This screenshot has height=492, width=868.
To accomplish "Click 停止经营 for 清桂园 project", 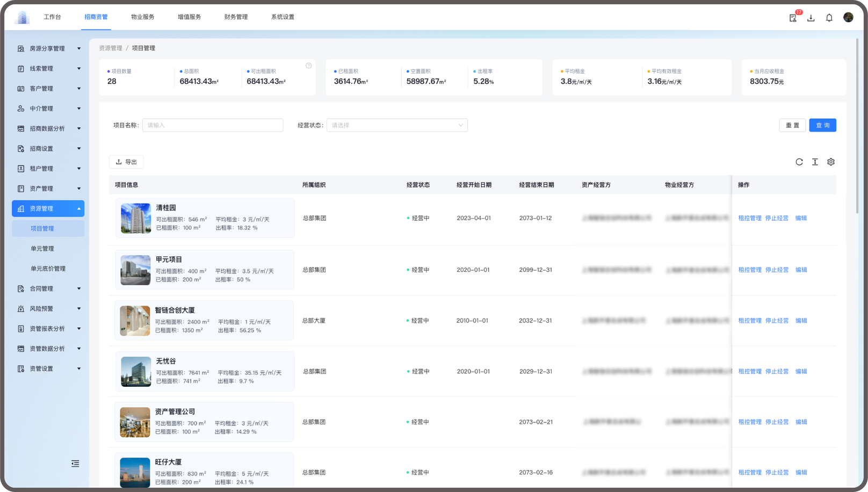I will pyautogui.click(x=777, y=218).
